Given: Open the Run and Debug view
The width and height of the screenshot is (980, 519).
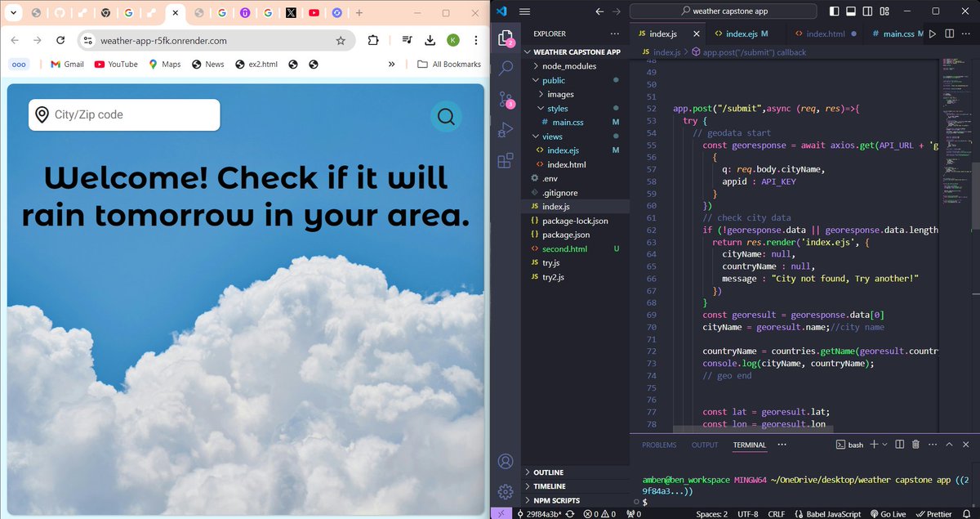Looking at the screenshot, I should pos(505,128).
